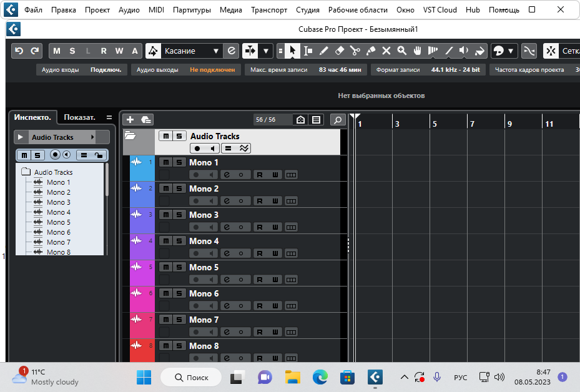Open the track search magnifier
Viewport: 580px width, 392px height.
point(338,120)
